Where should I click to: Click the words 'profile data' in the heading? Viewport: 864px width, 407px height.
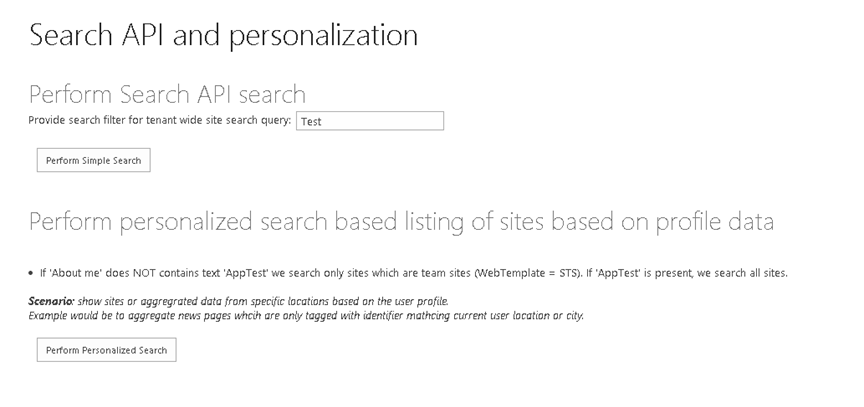click(715, 222)
